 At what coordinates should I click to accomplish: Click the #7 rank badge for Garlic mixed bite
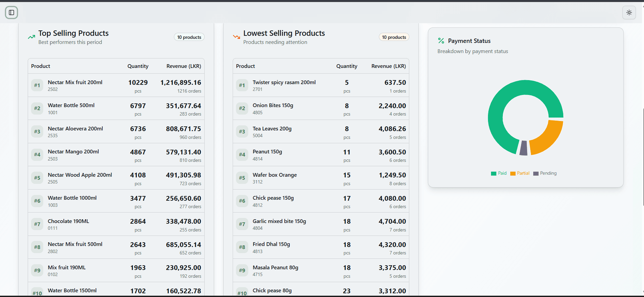[242, 224]
